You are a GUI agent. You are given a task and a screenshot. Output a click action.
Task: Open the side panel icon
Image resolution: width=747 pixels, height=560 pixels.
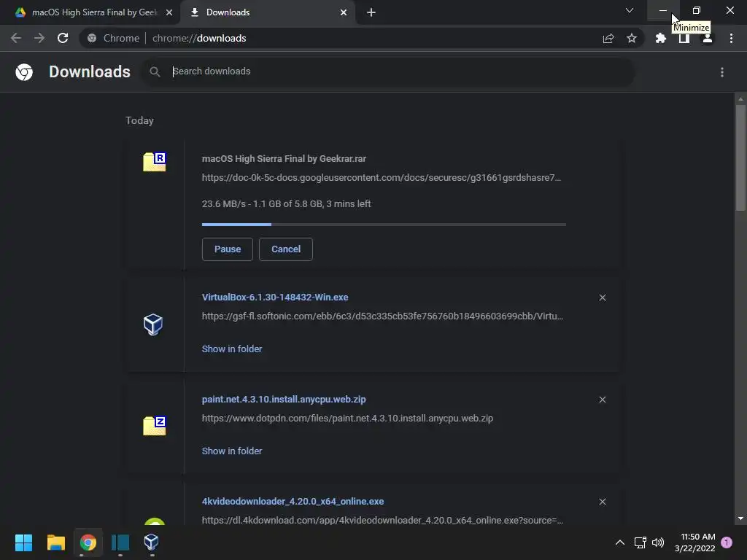[684, 38]
